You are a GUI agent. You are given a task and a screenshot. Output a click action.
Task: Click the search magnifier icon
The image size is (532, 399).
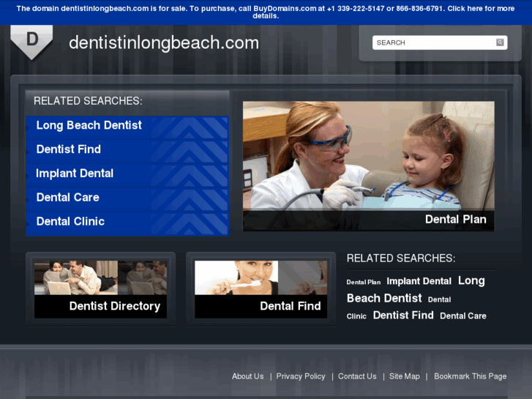tap(500, 42)
